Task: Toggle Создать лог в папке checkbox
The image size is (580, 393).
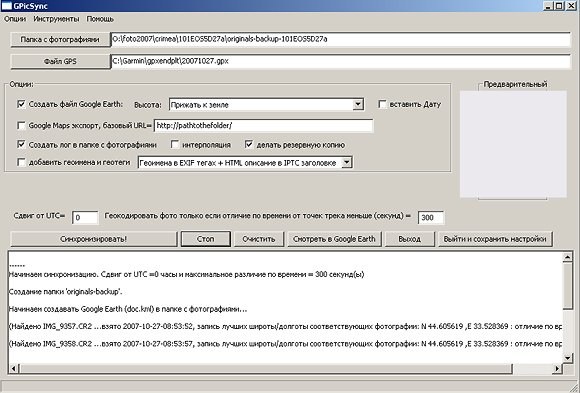Action: (x=21, y=144)
